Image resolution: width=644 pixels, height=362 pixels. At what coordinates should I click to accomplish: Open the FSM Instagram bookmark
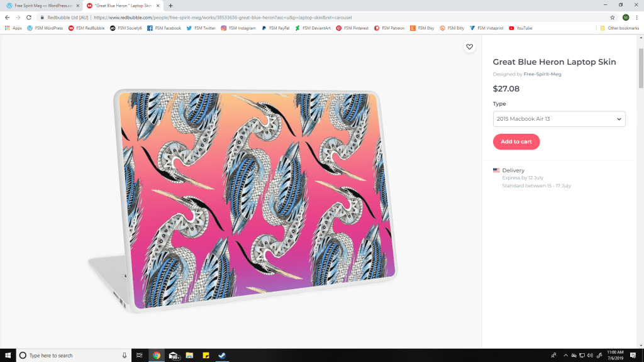[238, 28]
